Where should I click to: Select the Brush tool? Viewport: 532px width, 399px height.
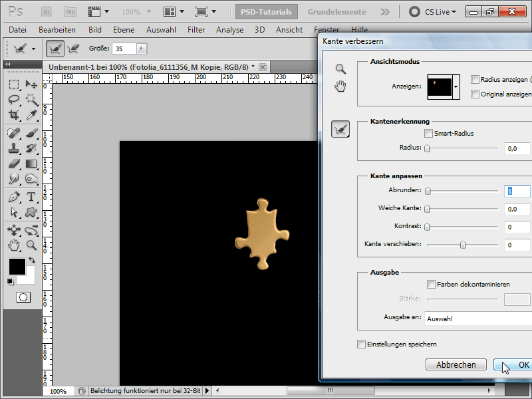pos(31,133)
